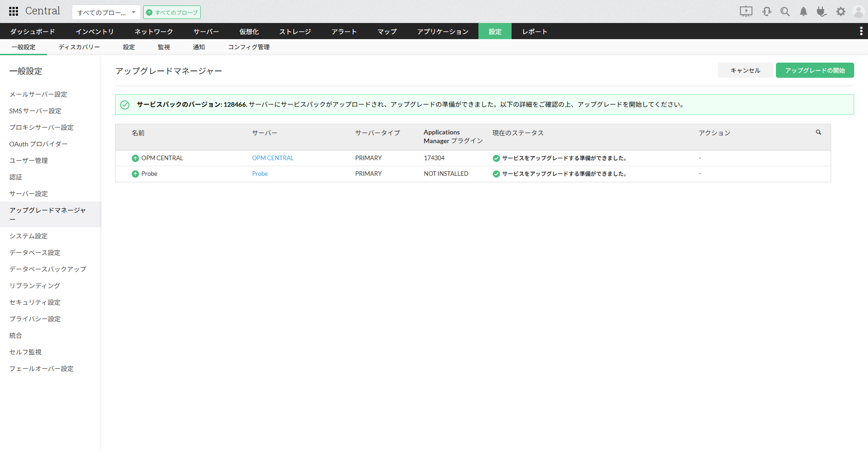Click the アップグレードの開始 button
Screen dimensions: 868x452
(x=815, y=70)
